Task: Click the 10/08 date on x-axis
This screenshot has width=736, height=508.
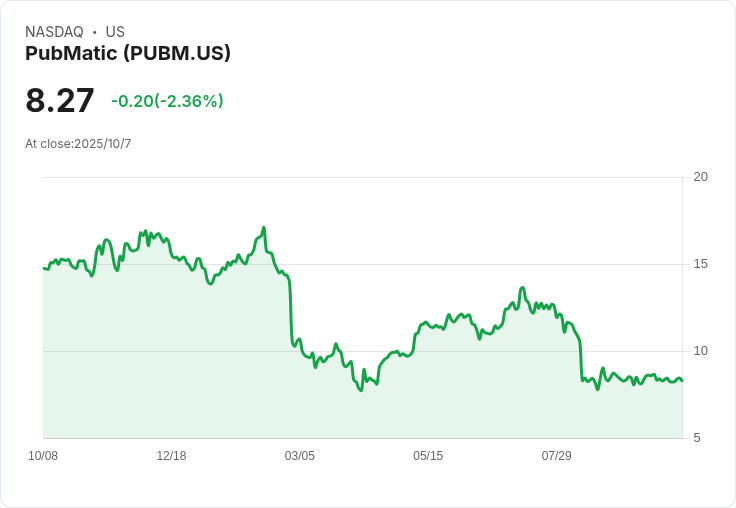Action: pos(43,456)
